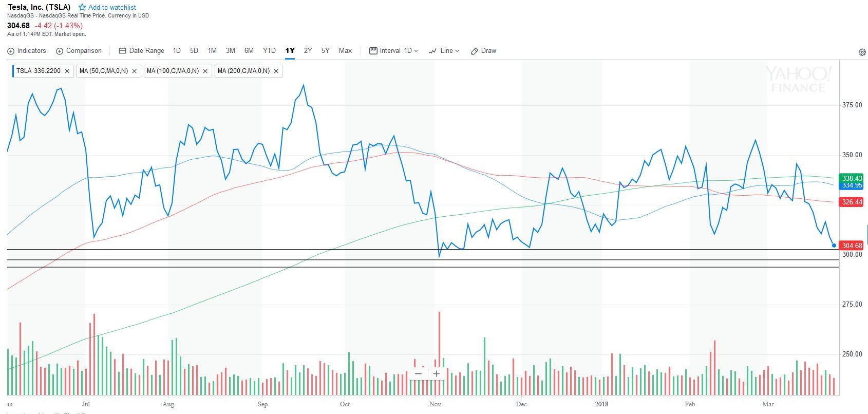
Task: Select the 1M range
Action: (x=212, y=51)
